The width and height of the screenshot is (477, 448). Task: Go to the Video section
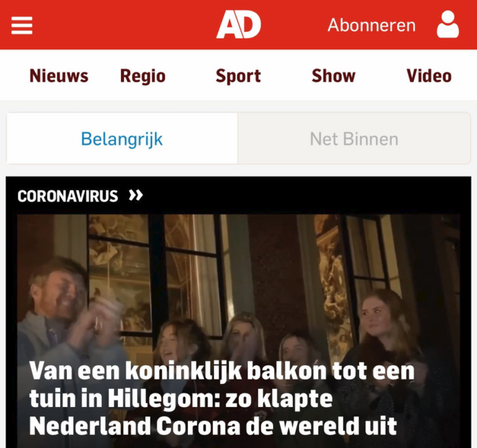pos(429,76)
